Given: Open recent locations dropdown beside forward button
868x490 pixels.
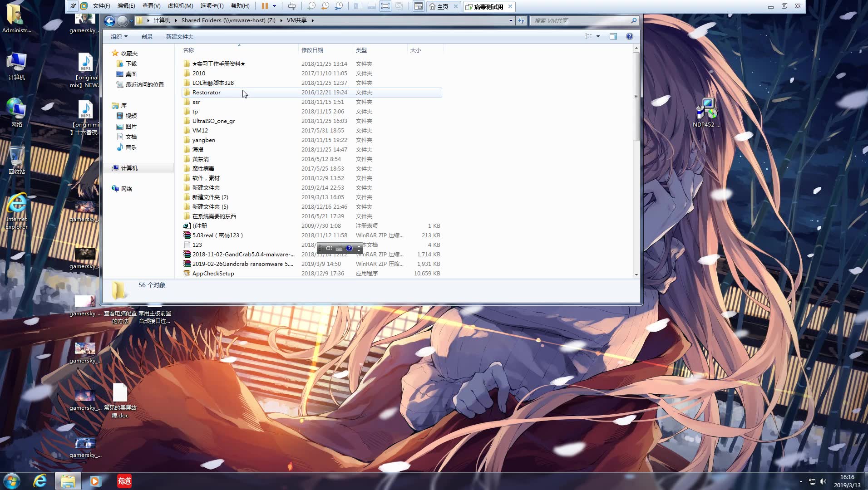Looking at the screenshot, I should pos(131,20).
